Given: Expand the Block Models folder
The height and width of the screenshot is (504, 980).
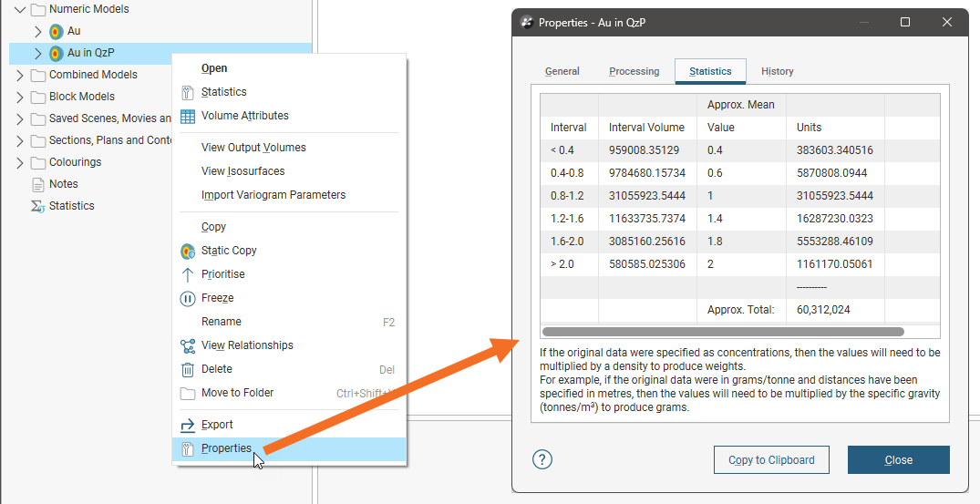Looking at the screenshot, I should pyautogui.click(x=19, y=97).
